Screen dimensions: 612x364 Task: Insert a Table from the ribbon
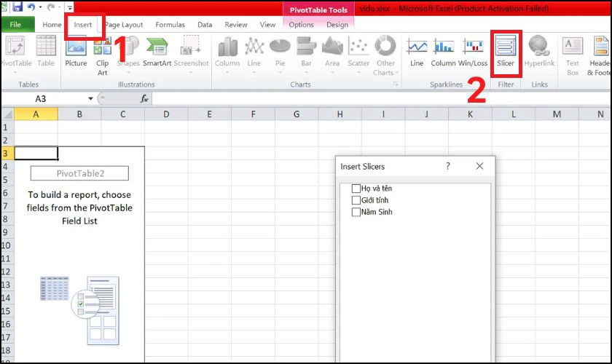click(46, 52)
